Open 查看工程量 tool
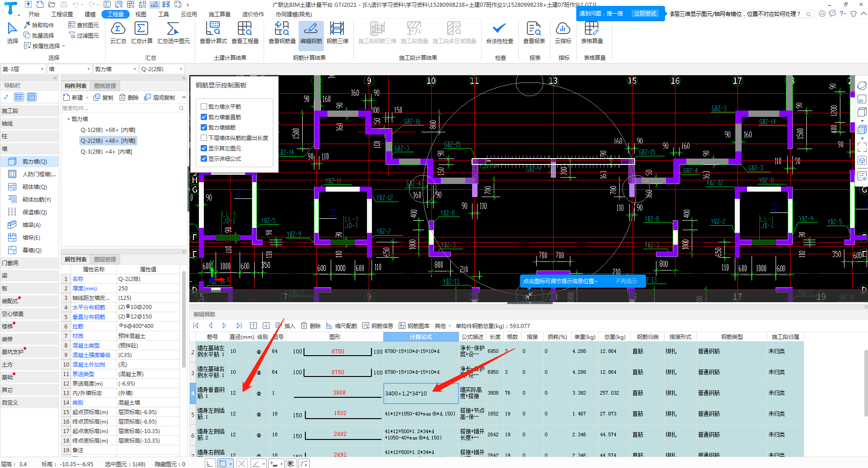The height and width of the screenshot is (468, 868). point(245,33)
